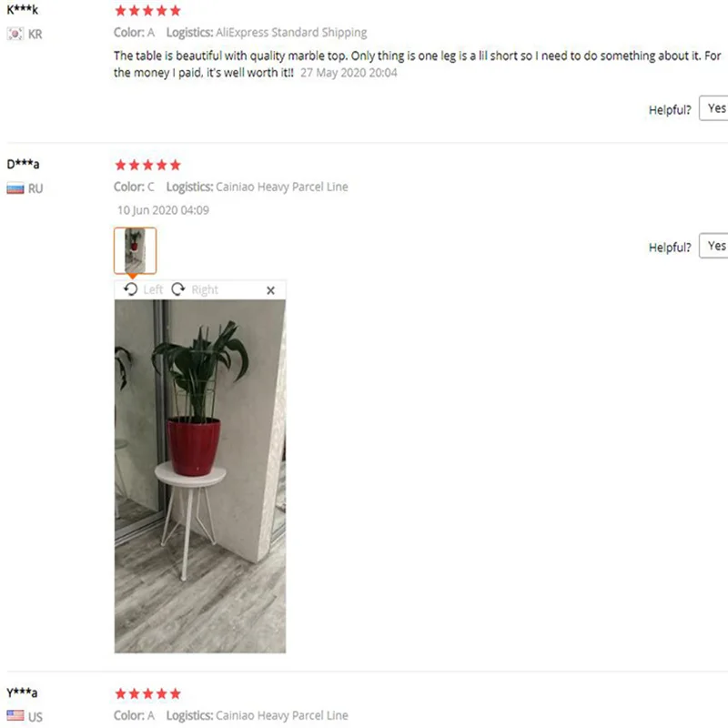Viewport: 728px width, 728px height.
Task: Open the plant stand photo thumbnail
Action: [x=135, y=251]
